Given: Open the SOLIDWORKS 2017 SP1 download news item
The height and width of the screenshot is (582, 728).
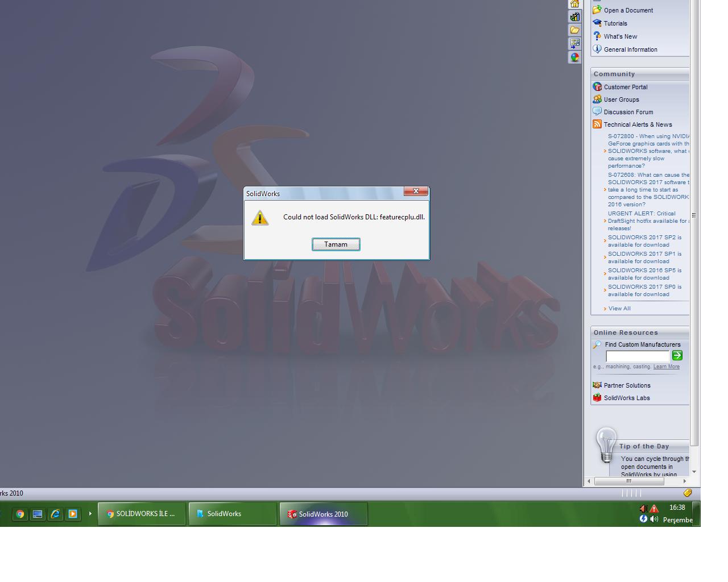Looking at the screenshot, I should [x=644, y=257].
